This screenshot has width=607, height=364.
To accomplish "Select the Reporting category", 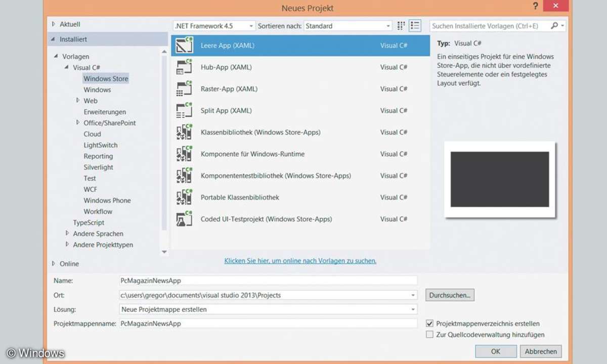I will pyautogui.click(x=98, y=156).
